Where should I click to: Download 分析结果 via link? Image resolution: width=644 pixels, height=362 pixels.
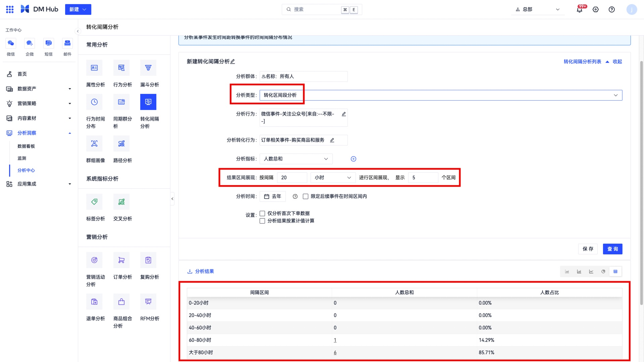(201, 271)
